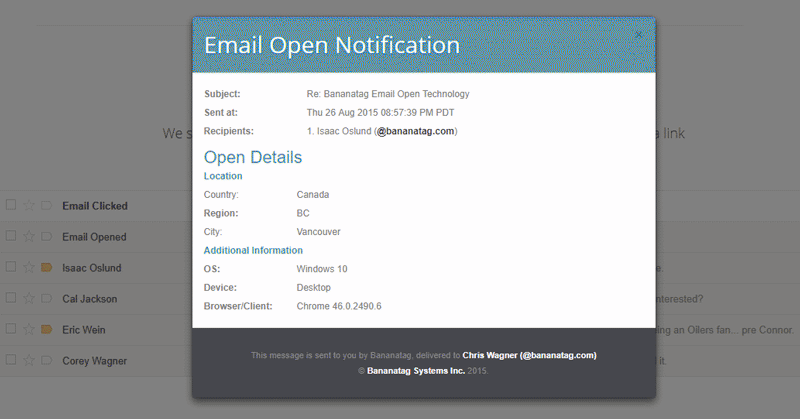800x419 pixels.
Task: Star the Eric Wein message
Action: click(x=29, y=329)
